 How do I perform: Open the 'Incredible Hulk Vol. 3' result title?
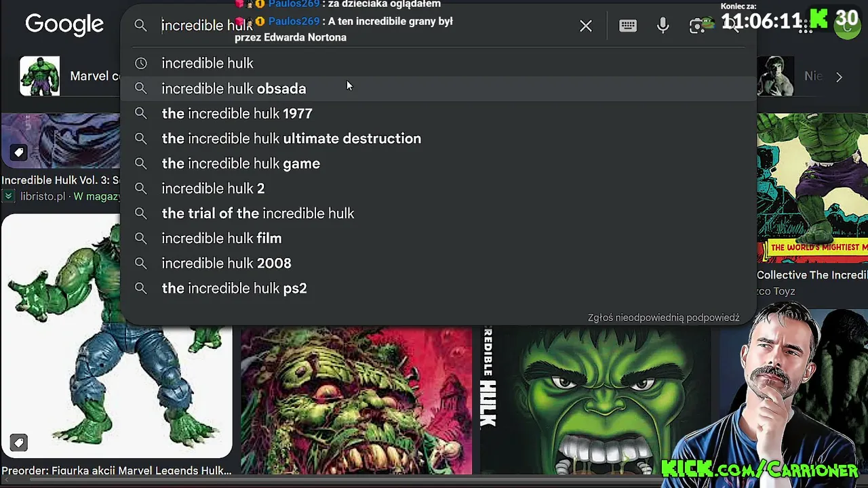tap(60, 180)
